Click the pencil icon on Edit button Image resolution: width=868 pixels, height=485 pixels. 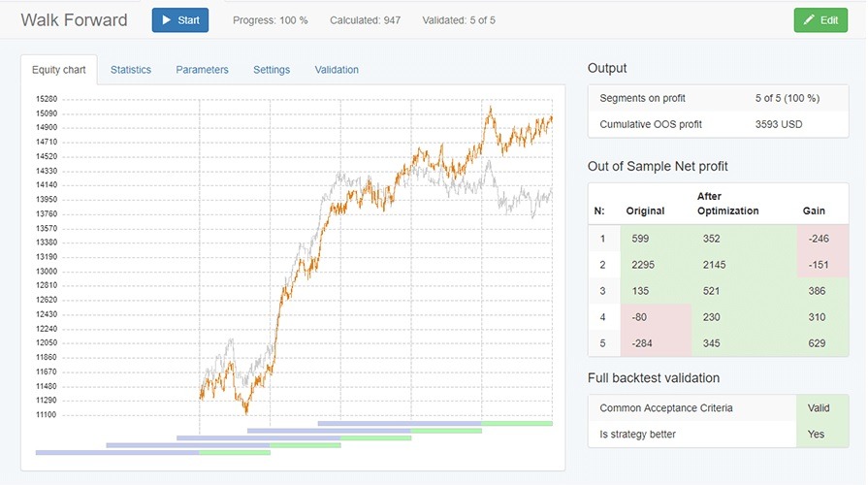pyautogui.click(x=808, y=20)
